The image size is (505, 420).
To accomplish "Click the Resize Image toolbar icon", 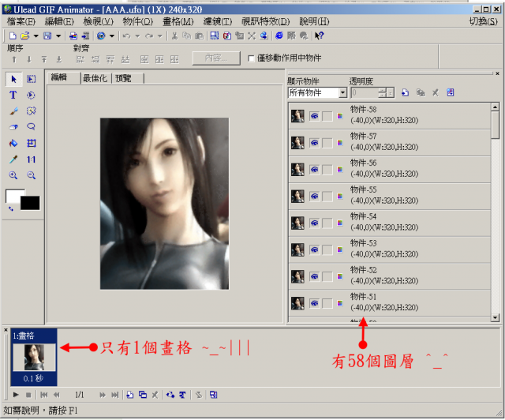I will tap(215, 36).
